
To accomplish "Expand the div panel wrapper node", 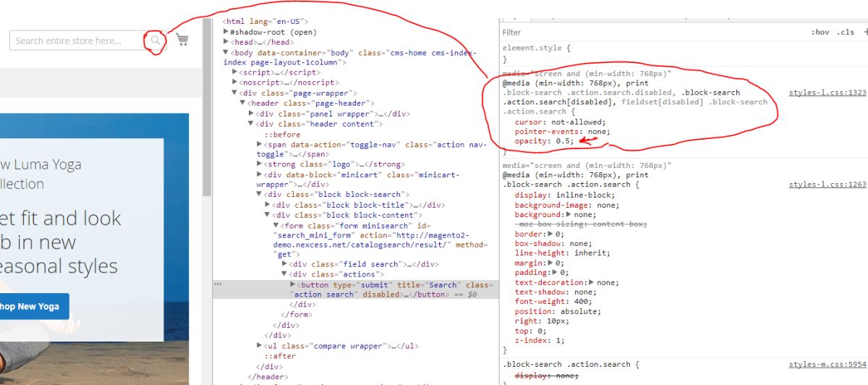I will tap(251, 114).
